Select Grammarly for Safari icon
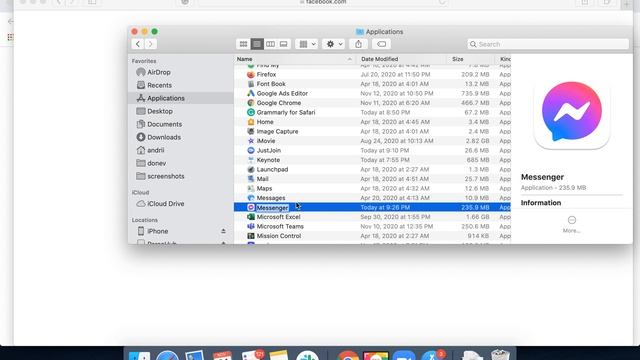The height and width of the screenshot is (360, 640). click(251, 112)
